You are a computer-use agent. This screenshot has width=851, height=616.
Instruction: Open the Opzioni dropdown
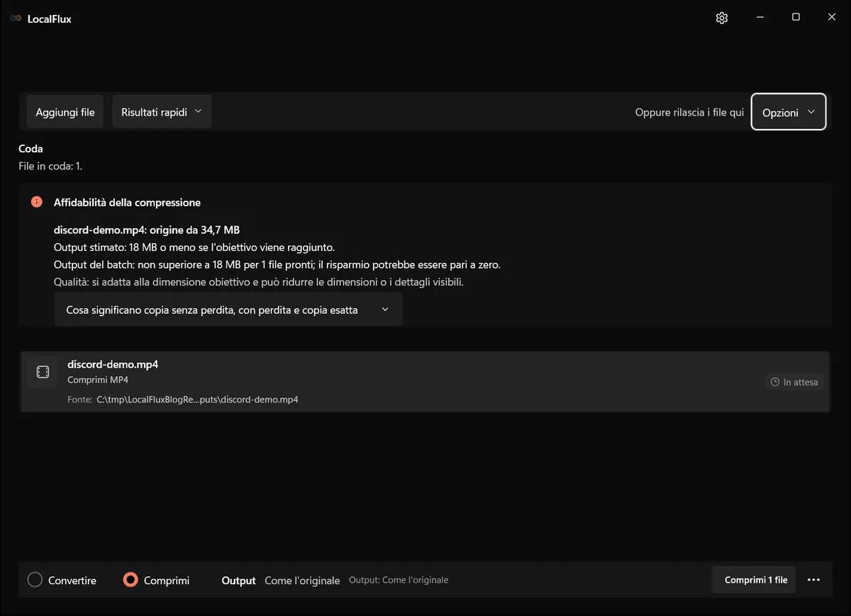point(789,112)
